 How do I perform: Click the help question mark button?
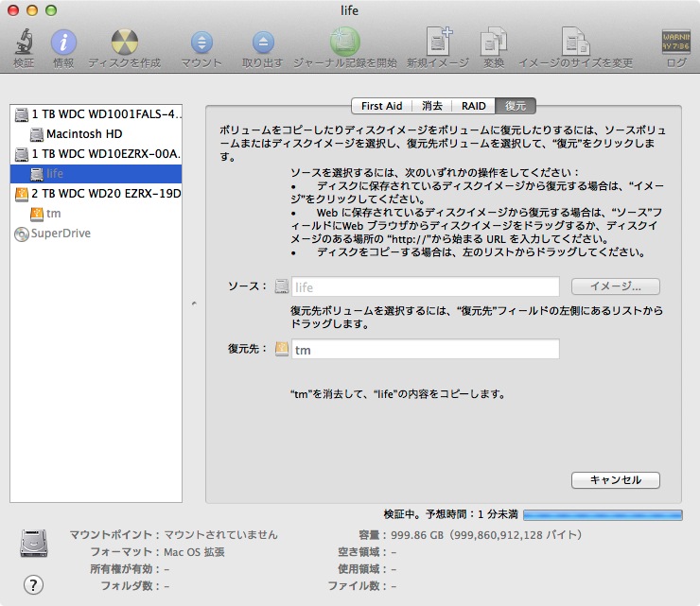coord(33,583)
